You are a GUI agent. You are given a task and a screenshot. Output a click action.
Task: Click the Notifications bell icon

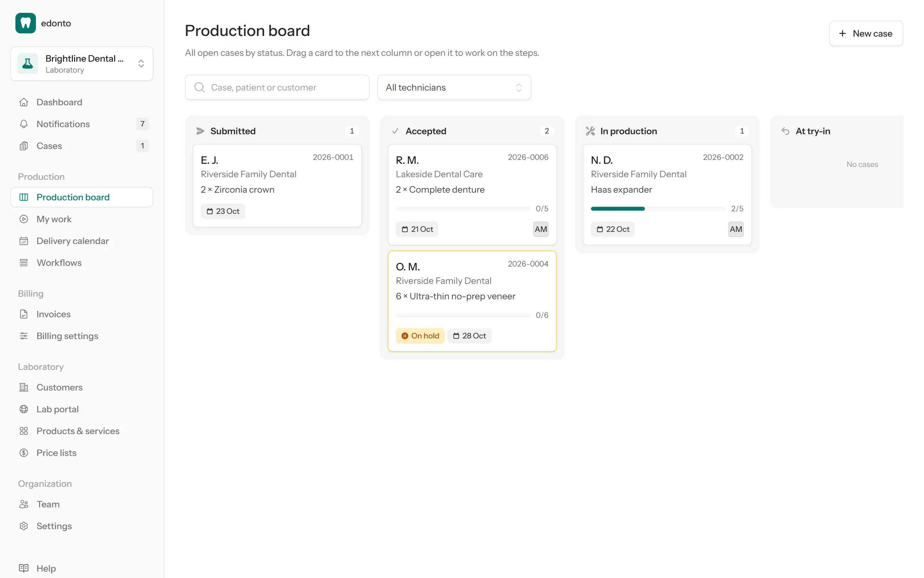(x=24, y=124)
